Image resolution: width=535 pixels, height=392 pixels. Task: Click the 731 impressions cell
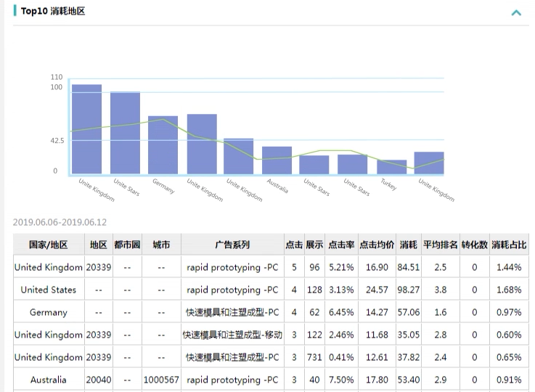314,357
